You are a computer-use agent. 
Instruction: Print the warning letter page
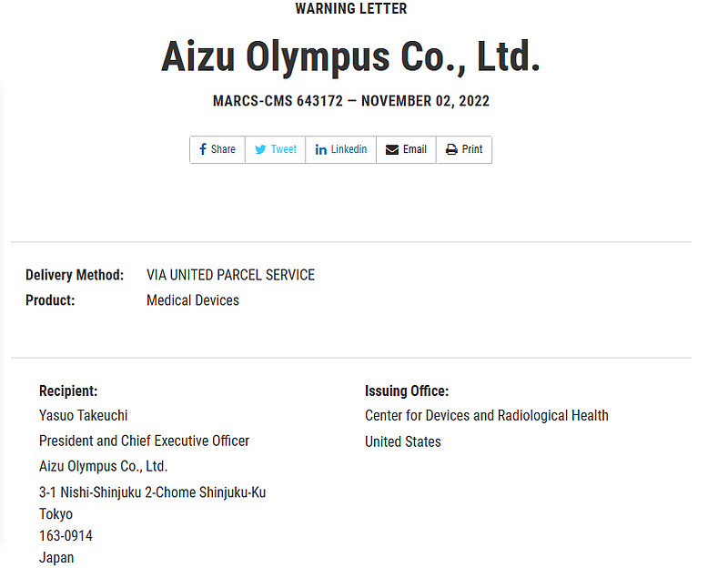464,149
